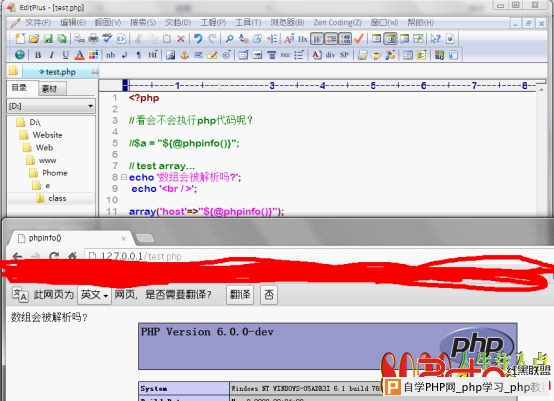Image resolution: width=554 pixels, height=401 pixels.
Task: Click the Undo arrow icon
Action: tap(198, 39)
